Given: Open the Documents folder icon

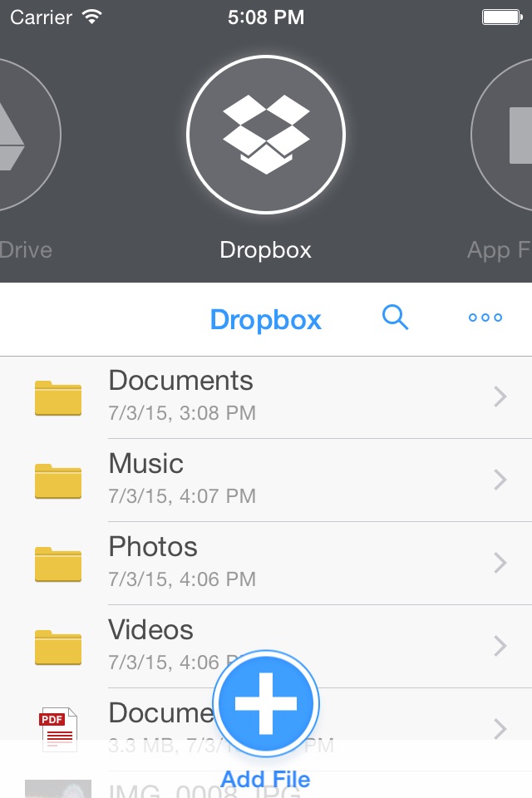Looking at the screenshot, I should point(58,397).
